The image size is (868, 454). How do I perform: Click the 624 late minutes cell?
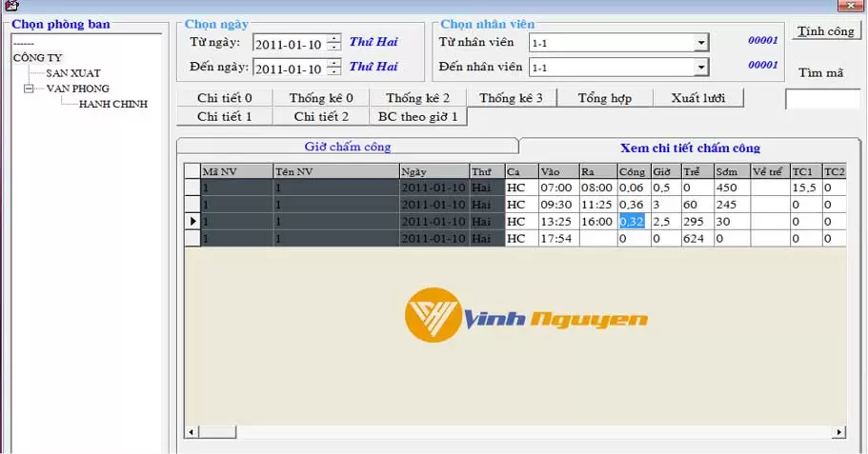(697, 238)
